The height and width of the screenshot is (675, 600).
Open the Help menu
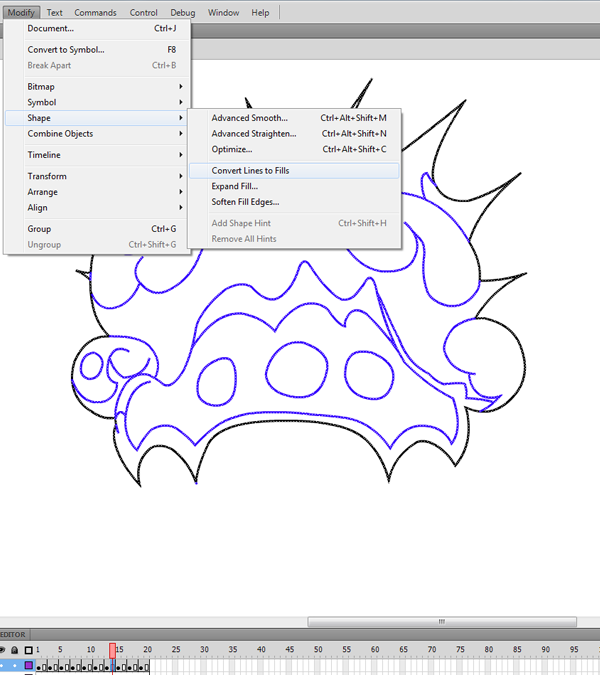click(x=260, y=12)
